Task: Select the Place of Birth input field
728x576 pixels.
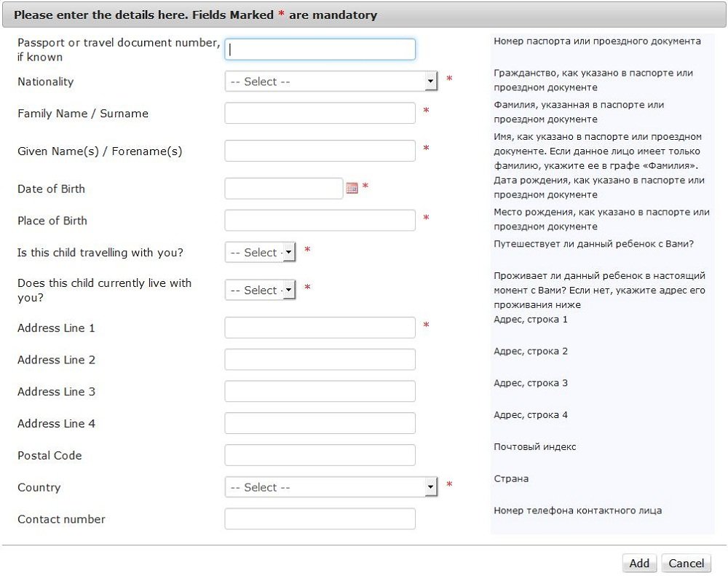Action: pos(320,220)
